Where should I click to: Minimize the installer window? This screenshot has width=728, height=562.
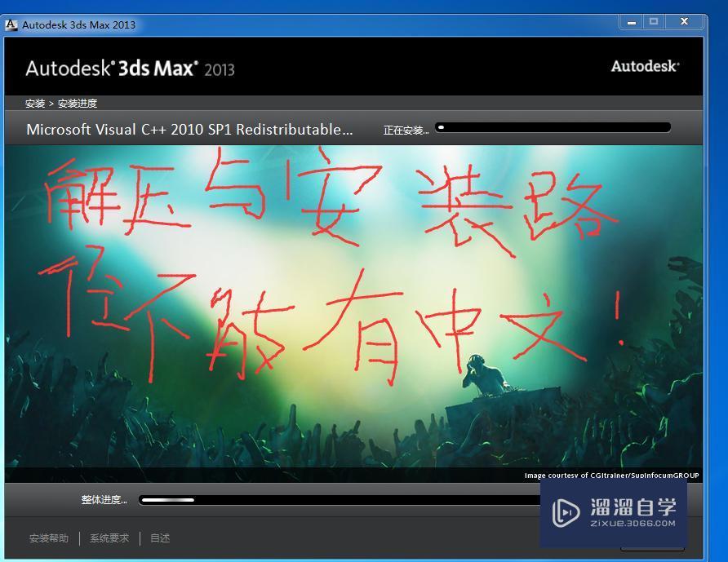[x=630, y=22]
